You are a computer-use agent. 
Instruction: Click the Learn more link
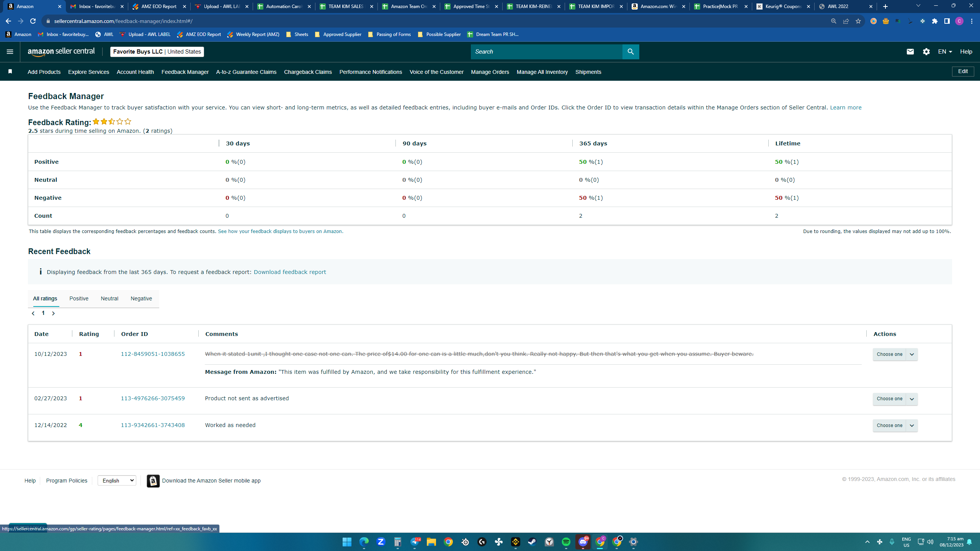pyautogui.click(x=846, y=108)
